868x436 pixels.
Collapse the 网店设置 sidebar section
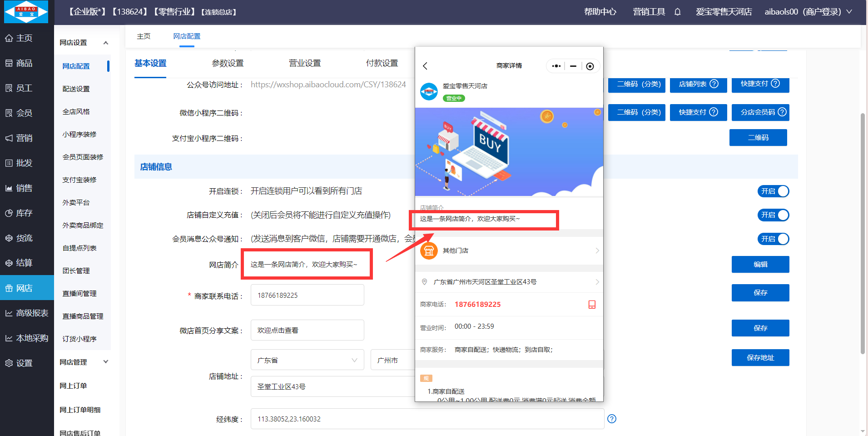[105, 43]
